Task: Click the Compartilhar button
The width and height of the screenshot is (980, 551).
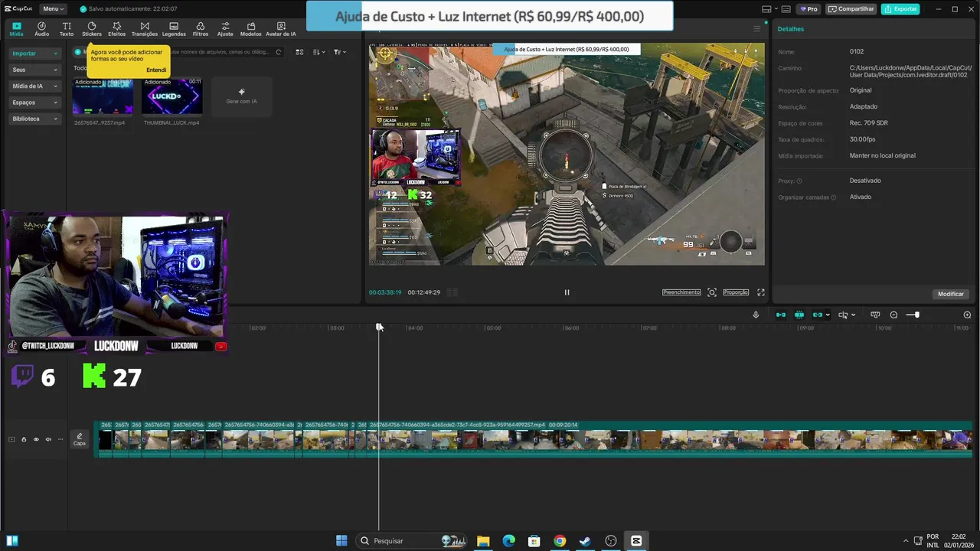Action: point(851,9)
